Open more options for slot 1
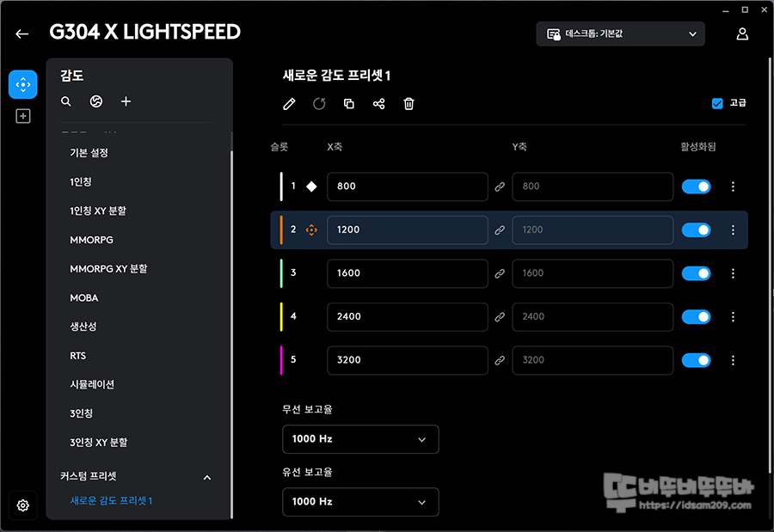The height and width of the screenshot is (532, 774). click(733, 187)
